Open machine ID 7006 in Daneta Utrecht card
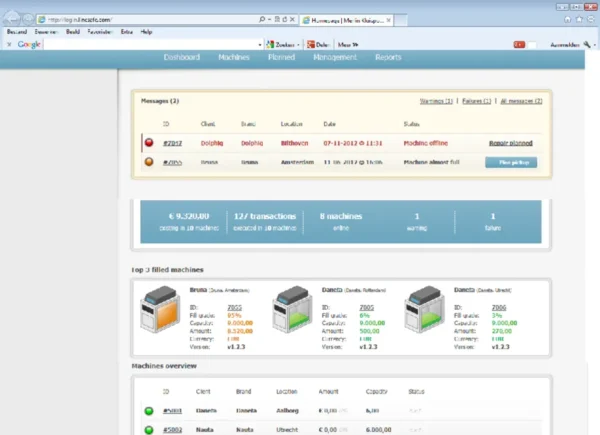The width and height of the screenshot is (600, 435). coord(499,308)
